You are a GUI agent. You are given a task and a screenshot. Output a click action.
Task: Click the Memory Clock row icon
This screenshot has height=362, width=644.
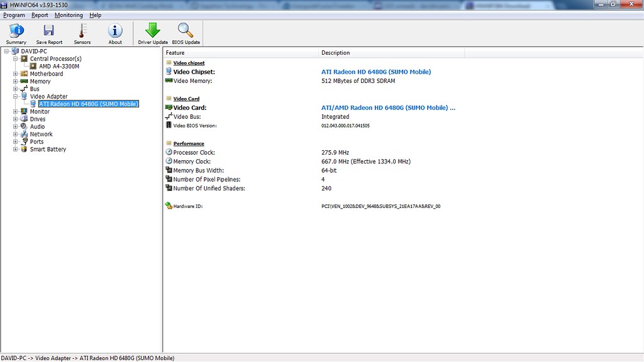click(169, 162)
